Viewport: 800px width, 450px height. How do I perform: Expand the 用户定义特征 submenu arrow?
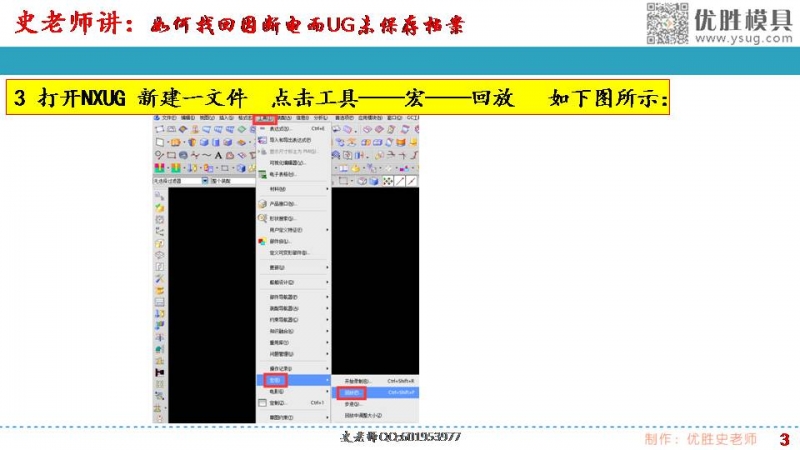[x=327, y=230]
